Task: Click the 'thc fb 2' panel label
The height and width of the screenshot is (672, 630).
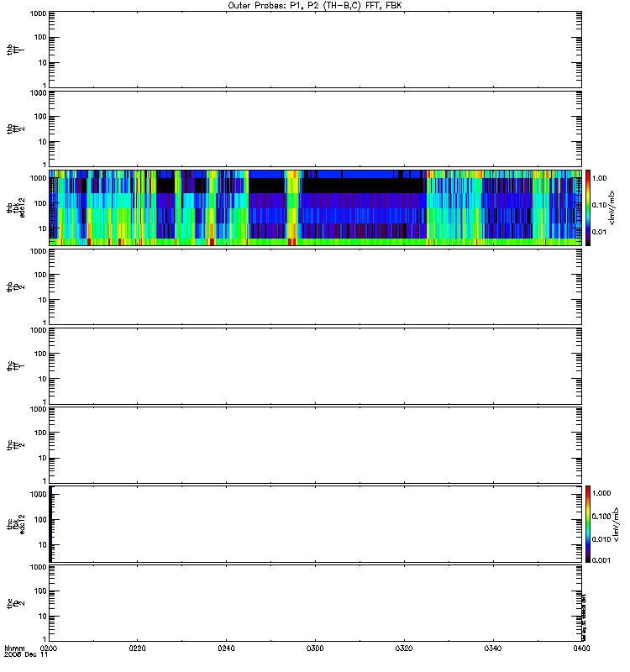Action: tap(15, 603)
